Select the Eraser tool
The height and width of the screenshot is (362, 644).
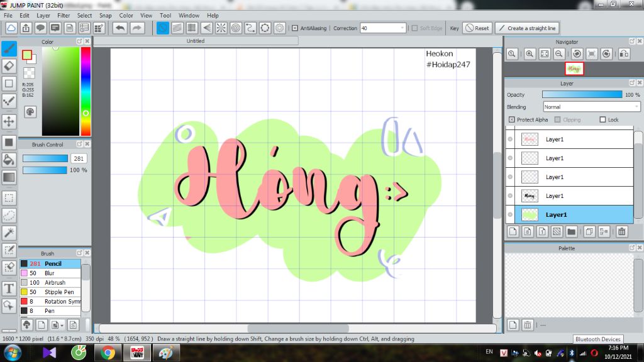tap(9, 66)
